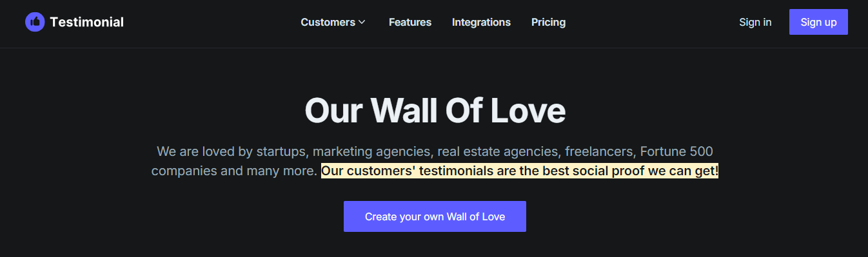Open the Testimonial brand name link
The height and width of the screenshot is (257, 868).
[86, 22]
